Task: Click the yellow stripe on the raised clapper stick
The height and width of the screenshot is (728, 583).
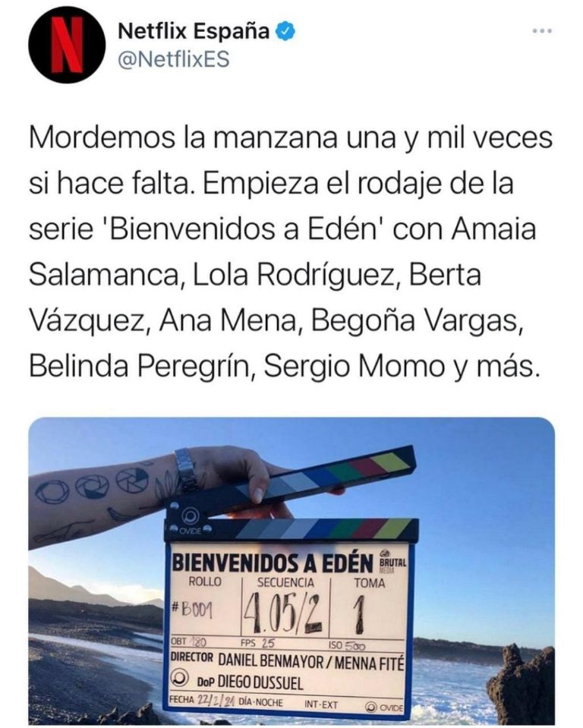Action: pos(390,461)
